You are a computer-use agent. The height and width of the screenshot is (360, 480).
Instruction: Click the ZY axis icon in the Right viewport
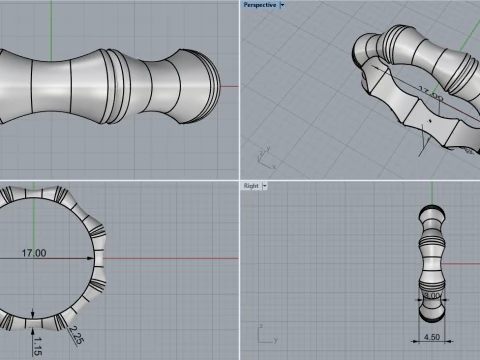point(268,333)
